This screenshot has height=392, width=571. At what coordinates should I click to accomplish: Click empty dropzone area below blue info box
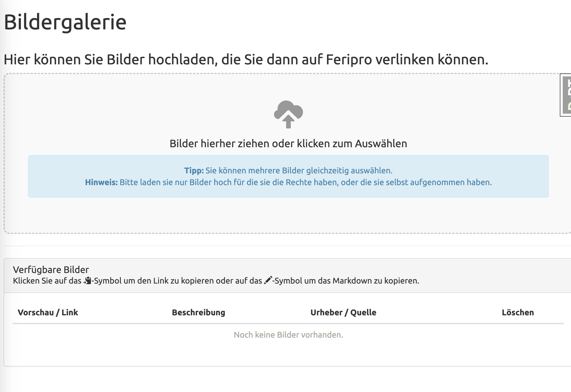point(288,215)
